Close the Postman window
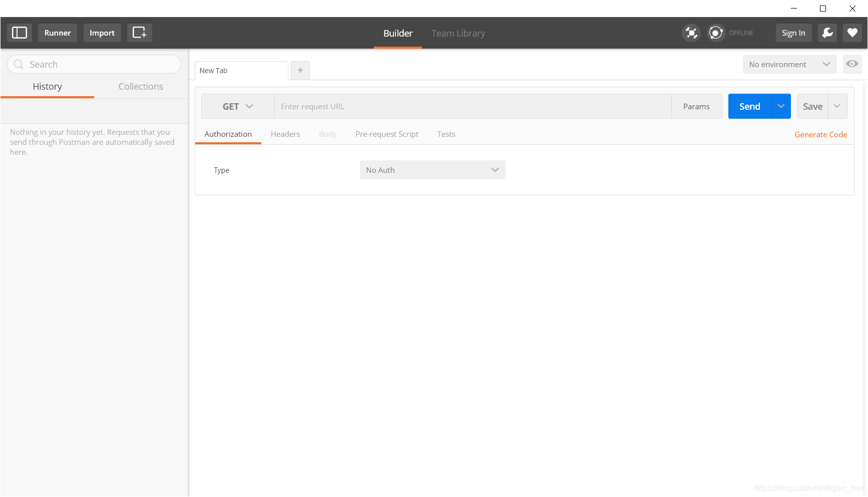Image resolution: width=868 pixels, height=497 pixels. click(x=852, y=9)
